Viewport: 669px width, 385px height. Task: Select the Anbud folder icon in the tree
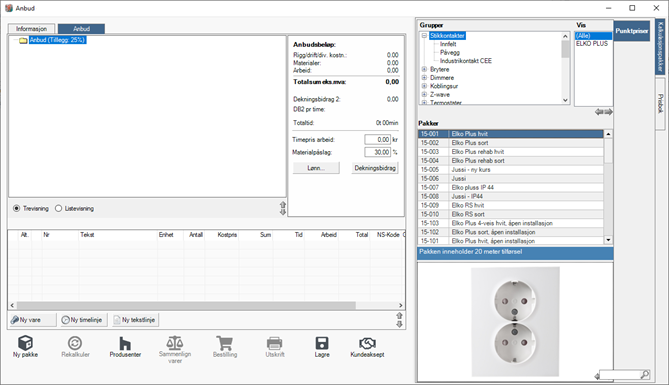tap(23, 40)
